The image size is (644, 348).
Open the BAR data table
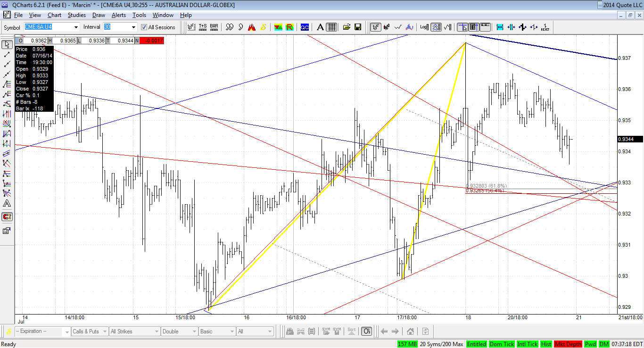(x=214, y=27)
